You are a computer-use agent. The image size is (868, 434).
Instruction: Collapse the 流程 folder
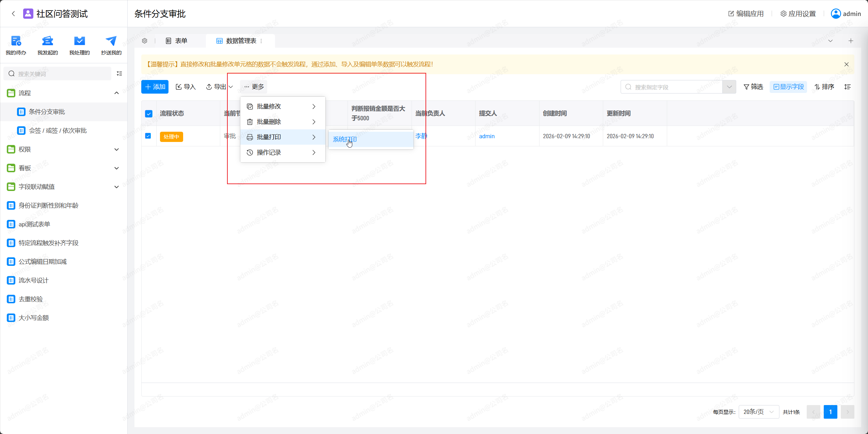click(x=116, y=93)
